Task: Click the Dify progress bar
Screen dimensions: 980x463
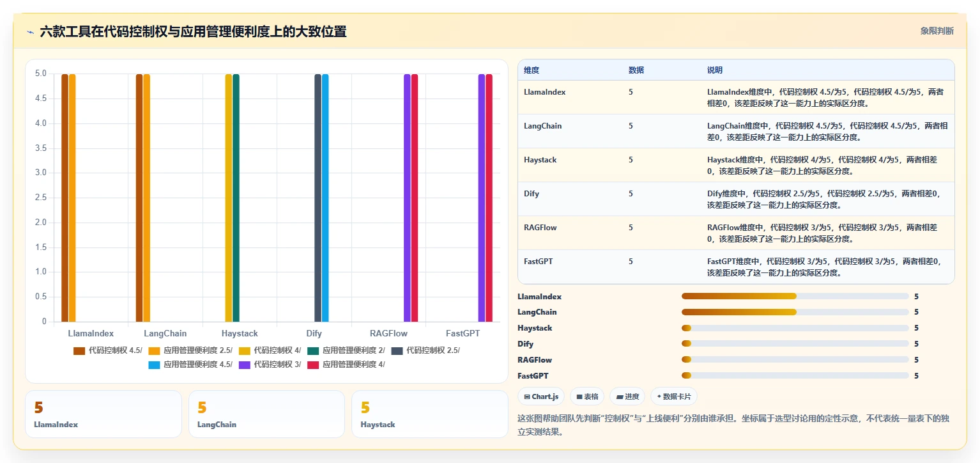Action: tap(795, 344)
